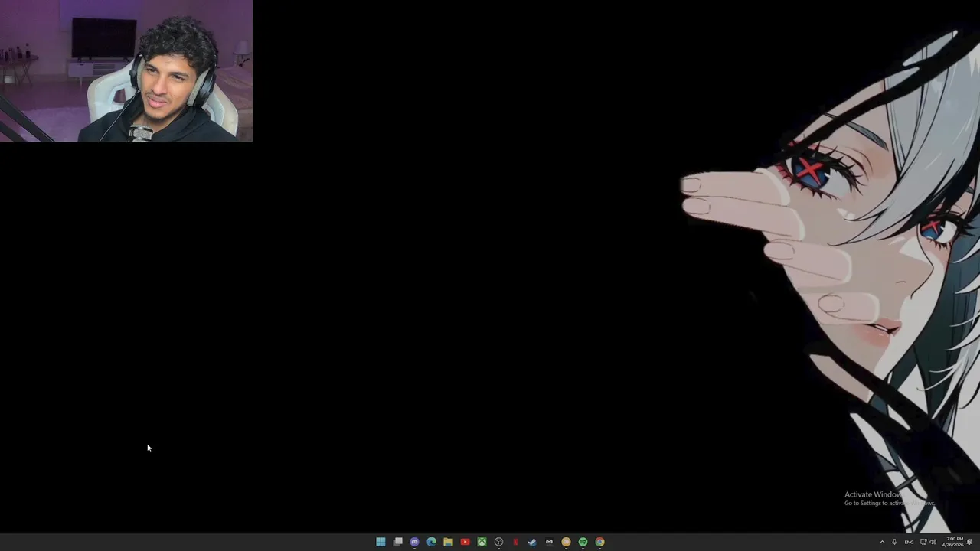The image size is (980, 551).
Task: Launch the Xbox app from the taskbar
Action: click(482, 542)
